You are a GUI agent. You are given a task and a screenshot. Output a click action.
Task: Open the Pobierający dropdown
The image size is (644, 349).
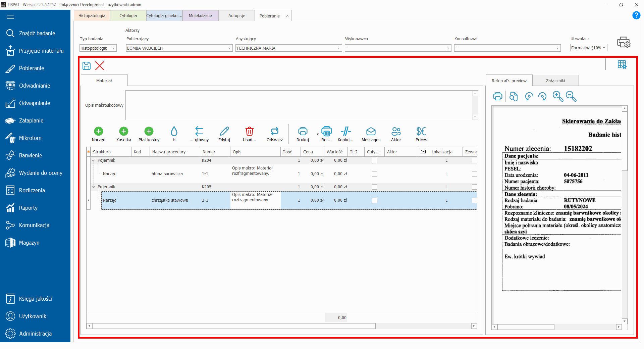tap(229, 48)
